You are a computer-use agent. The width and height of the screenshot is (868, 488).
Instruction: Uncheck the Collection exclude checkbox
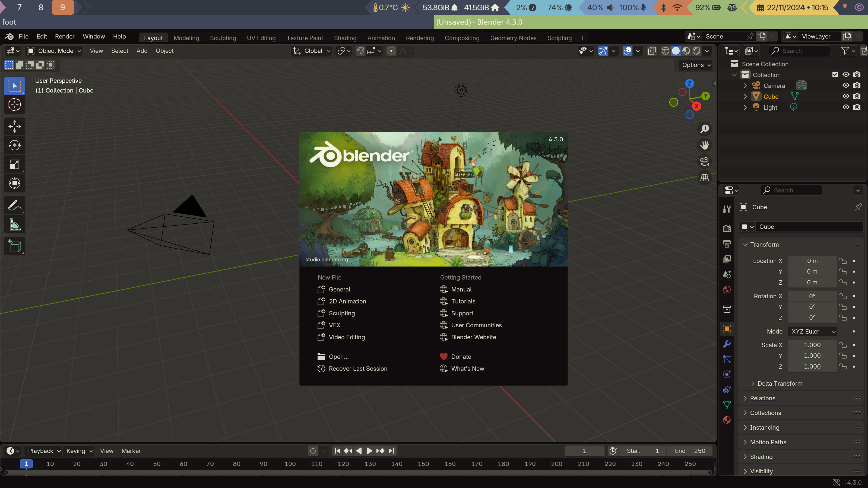point(835,74)
